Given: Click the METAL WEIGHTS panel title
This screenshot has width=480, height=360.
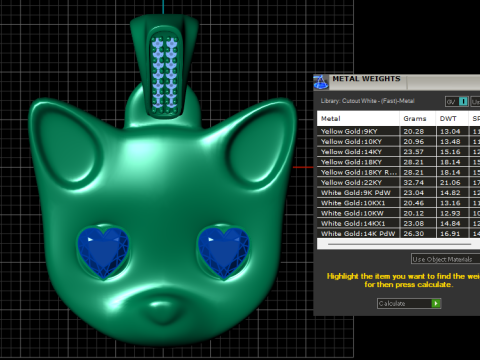Looking at the screenshot, I should click(366, 79).
